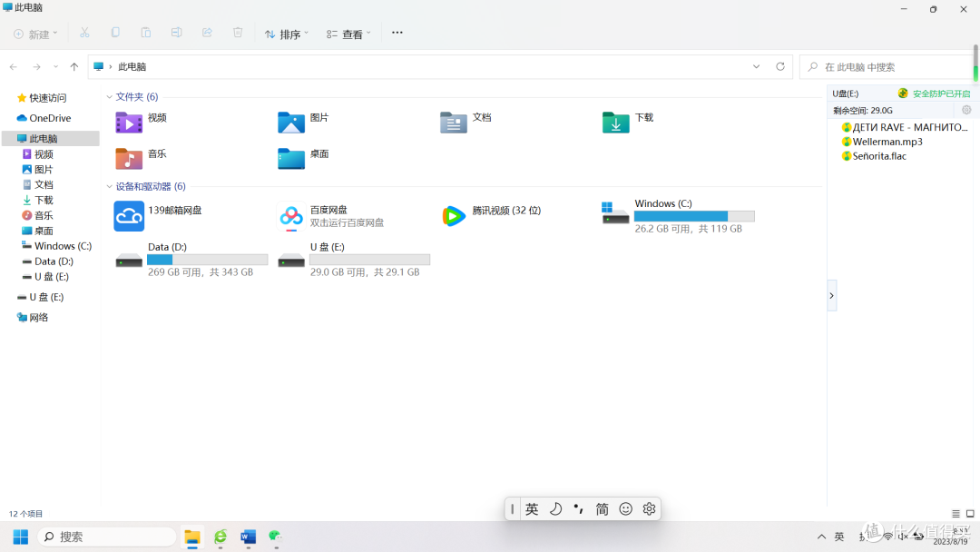980x552 pixels.
Task: Open emoji picker on IME bar
Action: point(625,509)
